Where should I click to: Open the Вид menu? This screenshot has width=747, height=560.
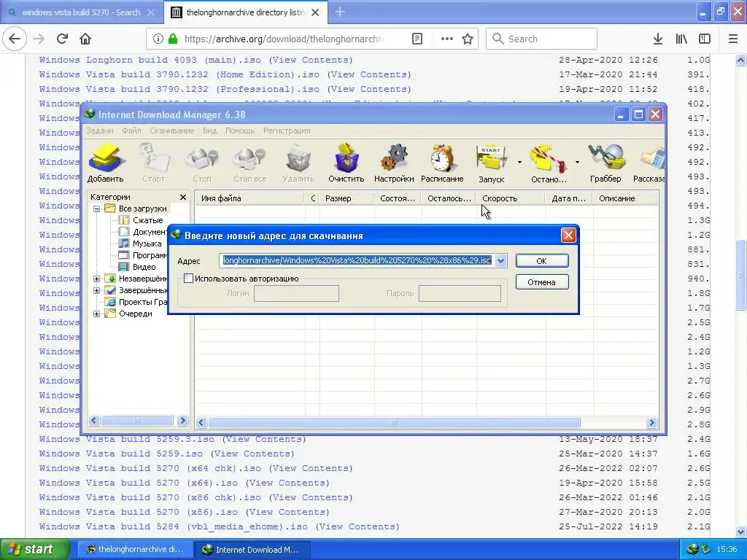pyautogui.click(x=209, y=131)
